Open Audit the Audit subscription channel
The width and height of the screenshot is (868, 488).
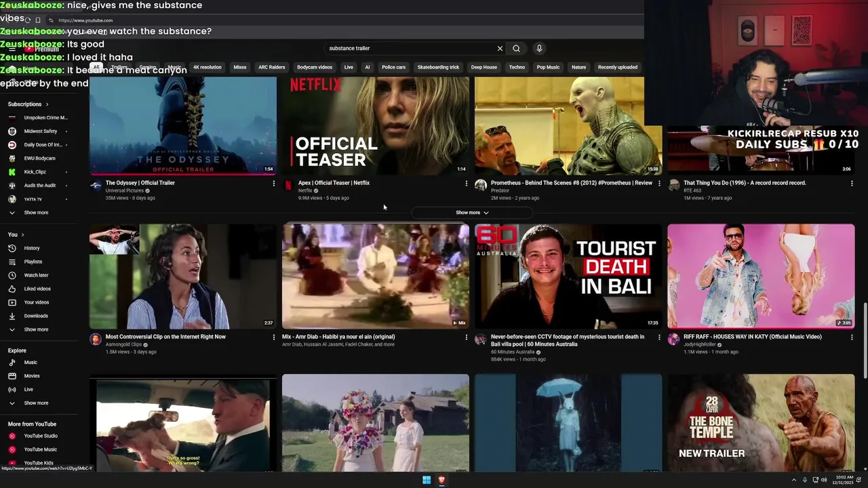click(x=39, y=186)
